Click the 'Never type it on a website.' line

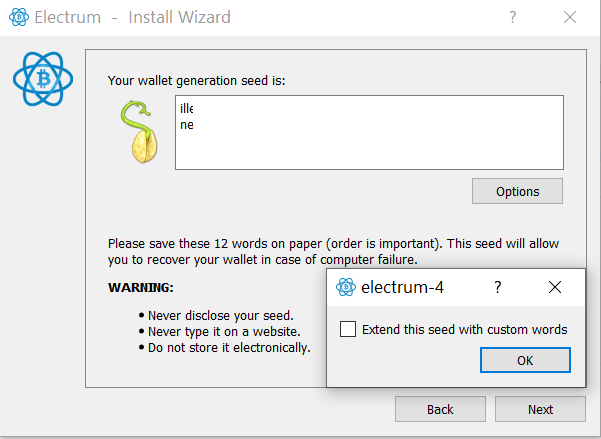[224, 332]
